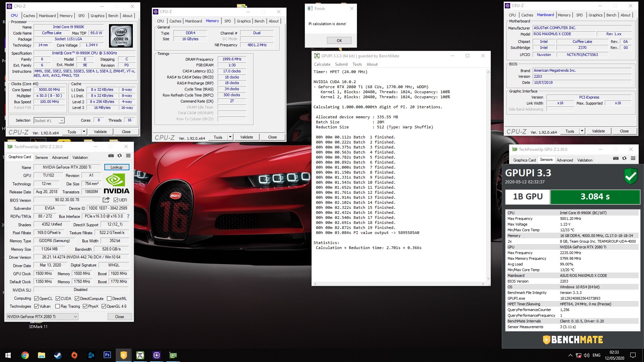Image resolution: width=644 pixels, height=362 pixels.
Task: Click Validate in the Mainboard CPU-Z window
Action: [598, 131]
